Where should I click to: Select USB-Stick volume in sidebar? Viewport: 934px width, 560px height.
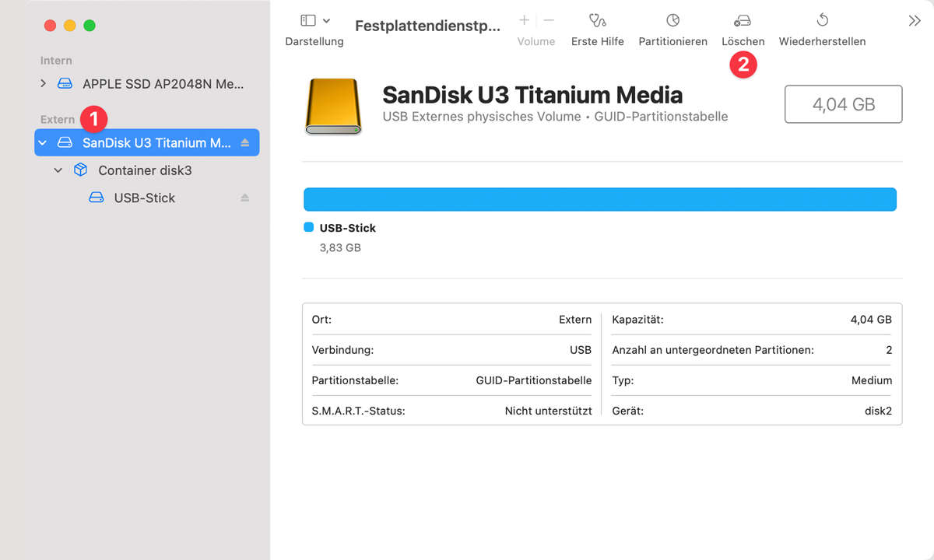click(146, 198)
